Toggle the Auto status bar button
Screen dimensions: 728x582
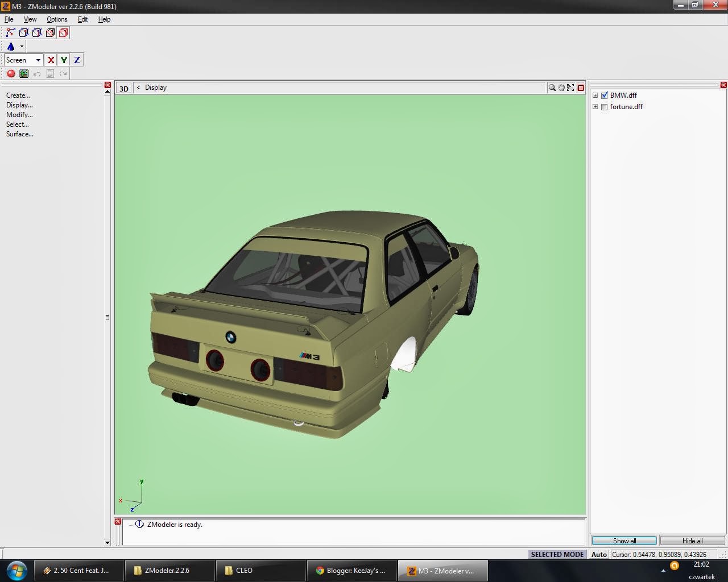(x=599, y=555)
